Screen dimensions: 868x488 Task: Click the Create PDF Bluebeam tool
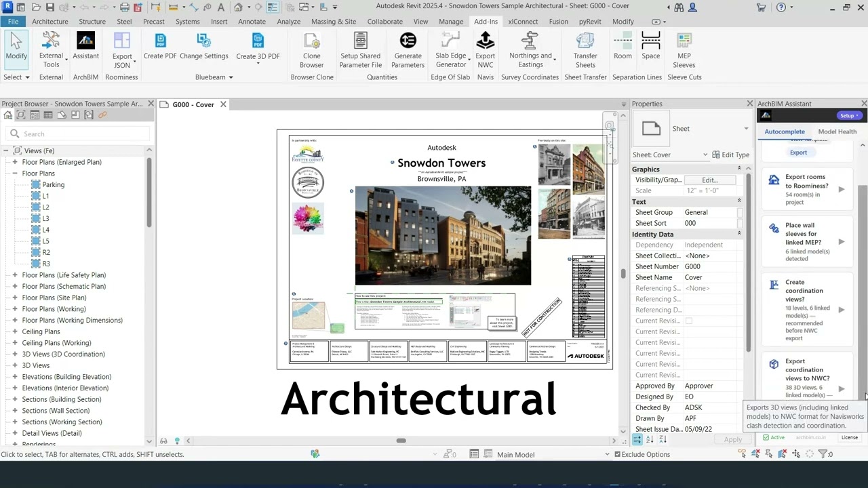160,46
